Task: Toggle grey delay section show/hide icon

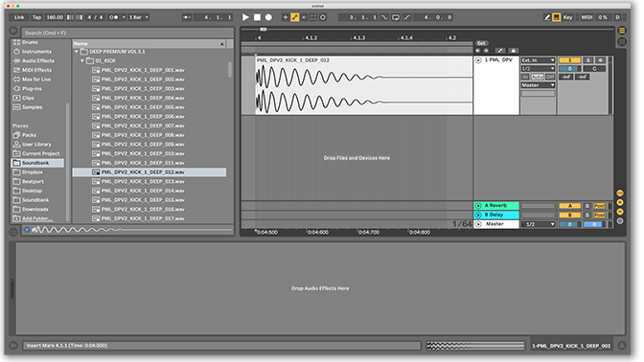Action: click(620, 221)
